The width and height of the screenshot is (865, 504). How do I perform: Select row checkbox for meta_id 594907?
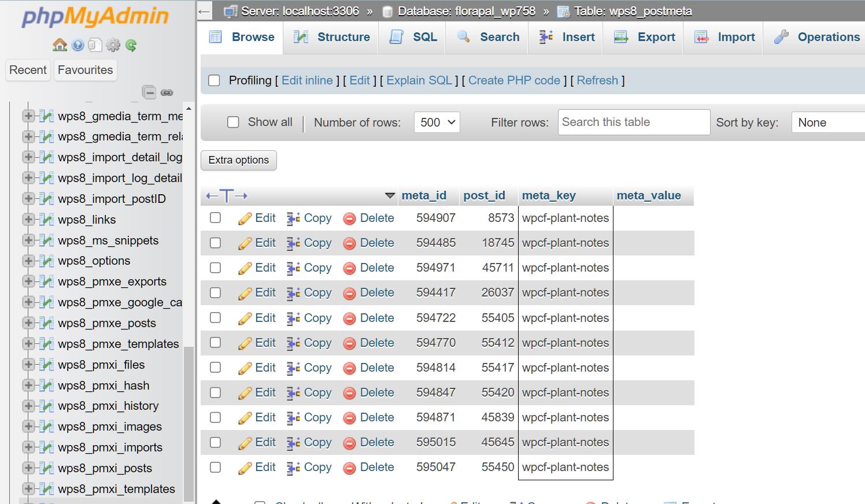click(215, 217)
